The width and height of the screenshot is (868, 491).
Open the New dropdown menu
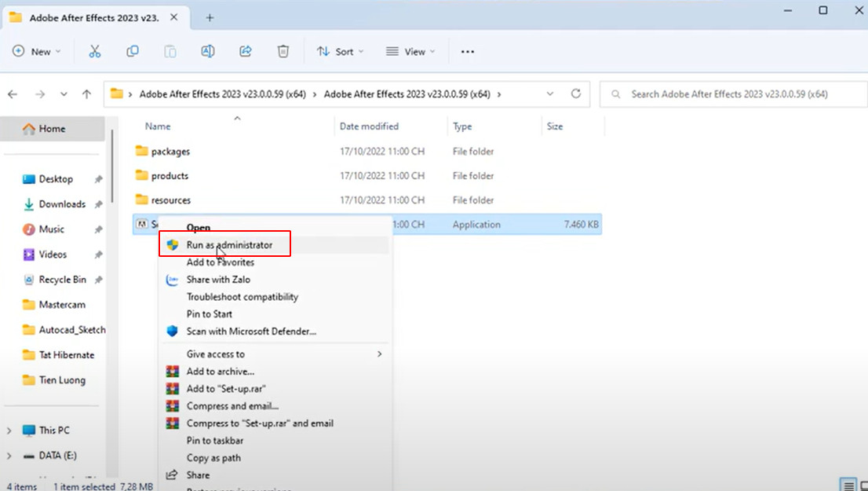(37, 51)
